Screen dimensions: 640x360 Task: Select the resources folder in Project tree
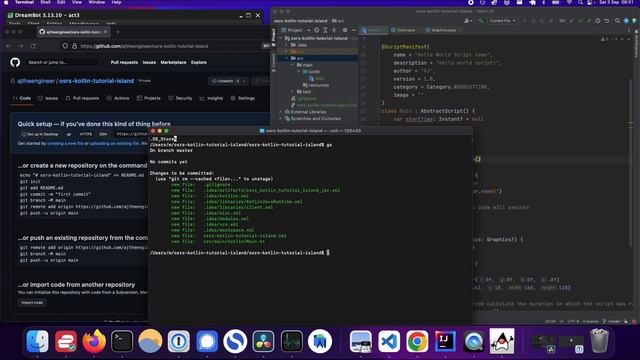316,85
